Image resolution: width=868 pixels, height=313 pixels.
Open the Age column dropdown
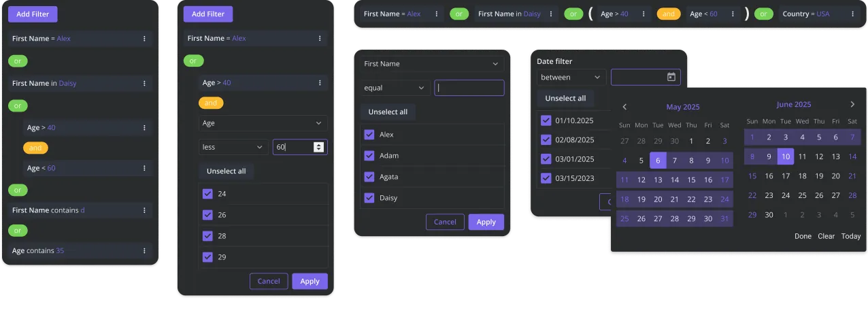[263, 123]
